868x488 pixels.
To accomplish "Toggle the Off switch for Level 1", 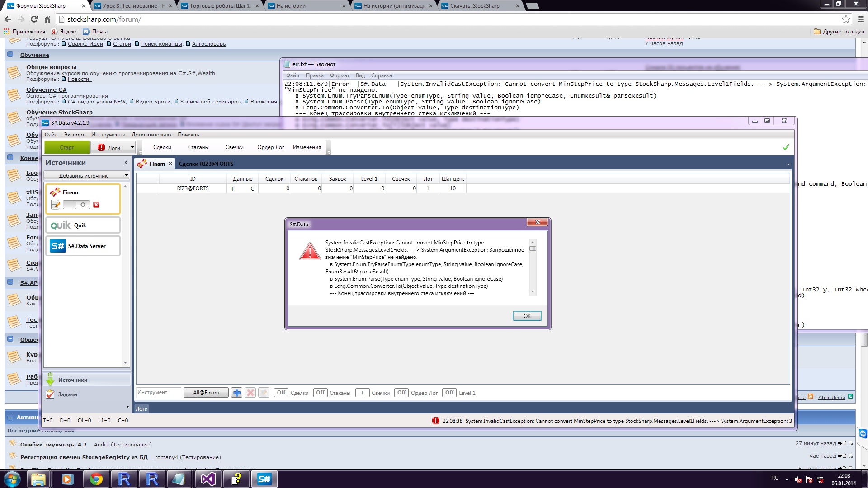I will pyautogui.click(x=449, y=393).
